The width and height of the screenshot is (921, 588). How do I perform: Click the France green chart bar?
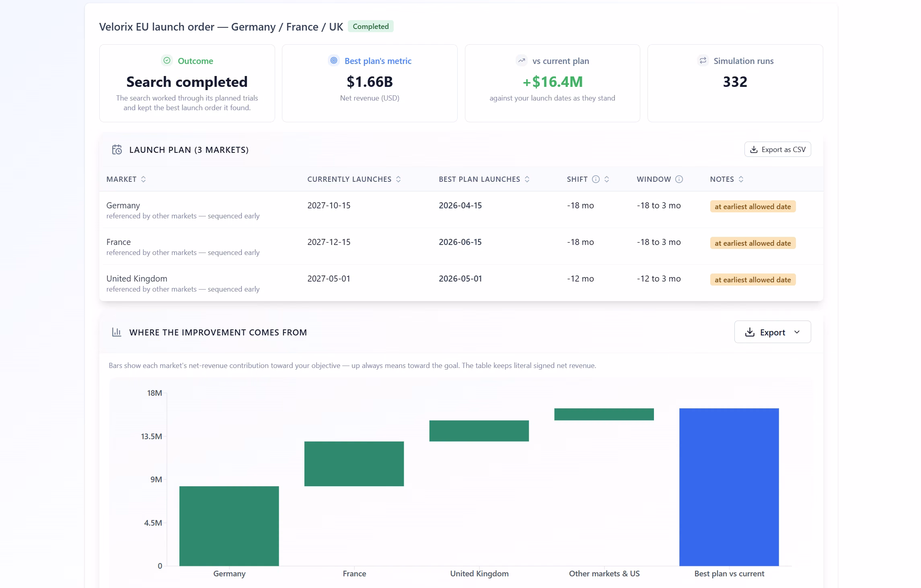click(354, 464)
